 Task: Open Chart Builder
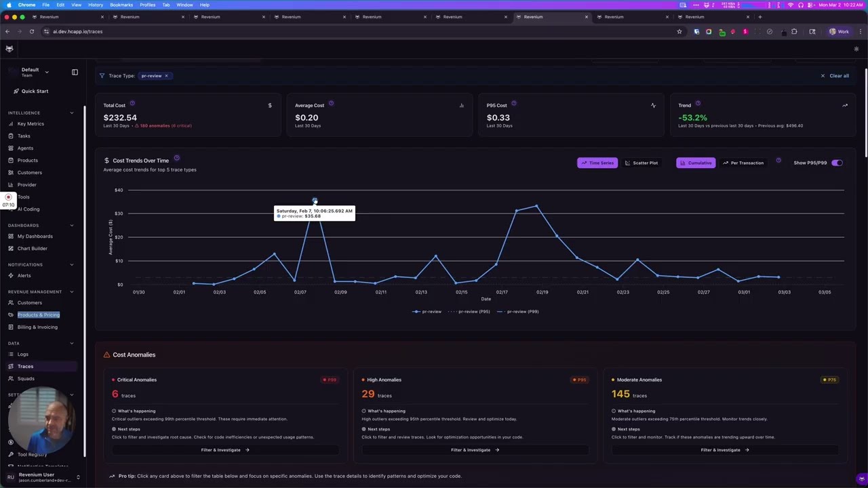click(x=33, y=248)
